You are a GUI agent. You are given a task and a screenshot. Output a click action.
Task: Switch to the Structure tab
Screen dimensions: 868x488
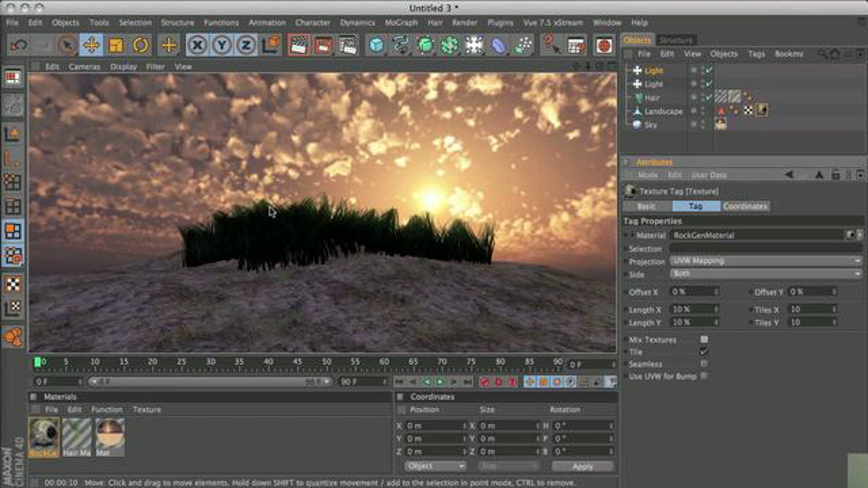pyautogui.click(x=676, y=40)
